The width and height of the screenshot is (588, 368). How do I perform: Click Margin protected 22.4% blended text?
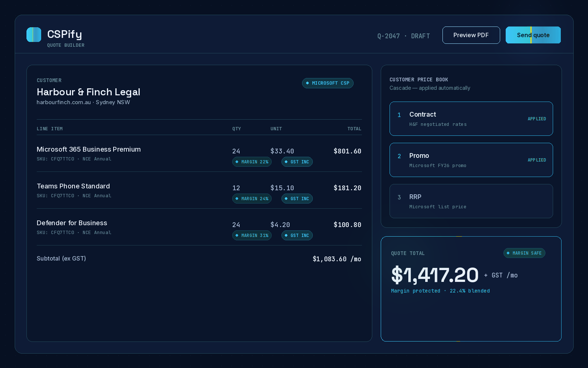(440, 291)
